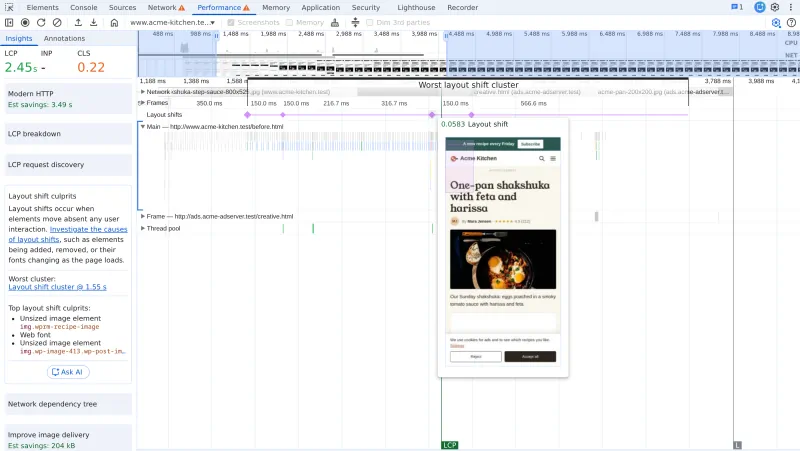Click the download/save profile icon
Image resolution: width=800 pixels, height=451 pixels.
(93, 22)
